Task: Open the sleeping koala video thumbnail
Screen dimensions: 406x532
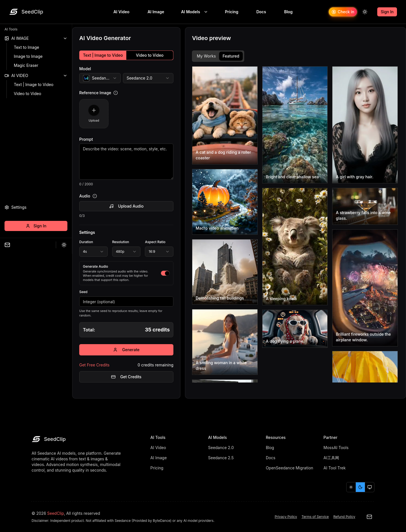Action: coord(295,247)
